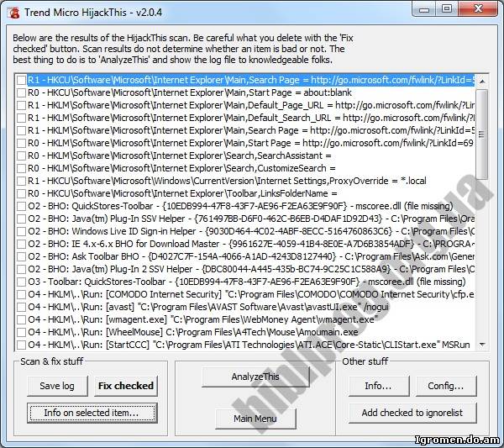Tick the Java Plug-In SSV Helper checkbox
Viewport: 504px width, 448px height.
click(21, 219)
